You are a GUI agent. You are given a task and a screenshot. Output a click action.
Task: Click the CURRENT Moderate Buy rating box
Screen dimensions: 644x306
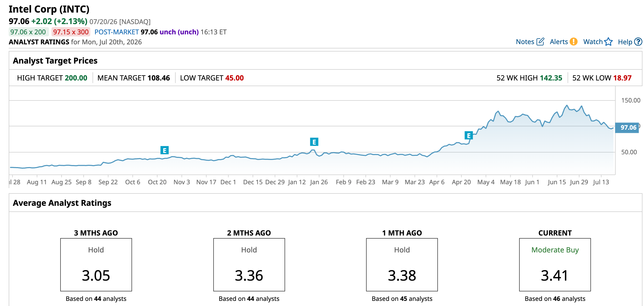(x=555, y=265)
